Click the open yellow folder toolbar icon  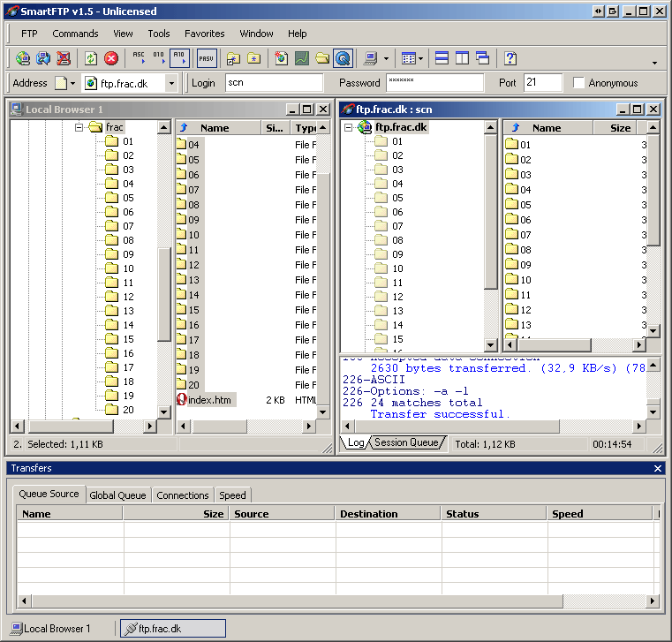322,58
